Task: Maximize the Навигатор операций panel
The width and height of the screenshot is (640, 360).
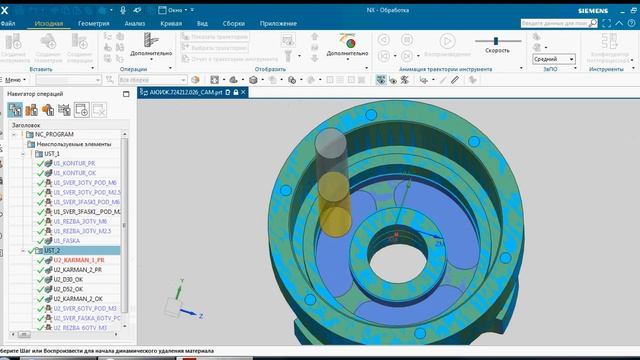Action: point(126,94)
